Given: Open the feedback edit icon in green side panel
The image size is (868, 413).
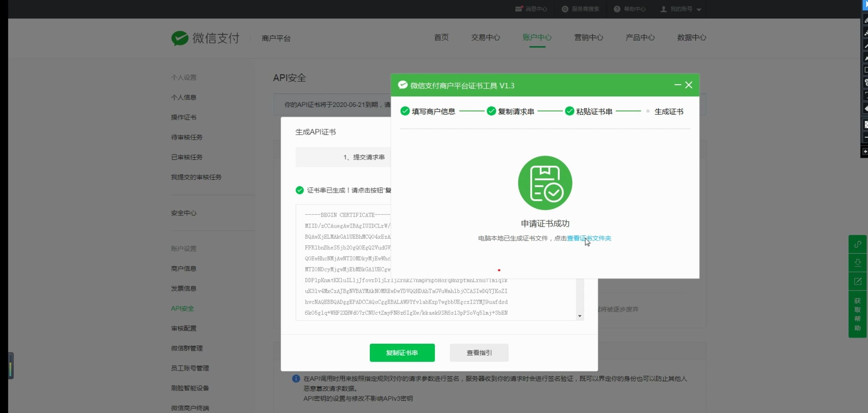Looking at the screenshot, I should [858, 281].
